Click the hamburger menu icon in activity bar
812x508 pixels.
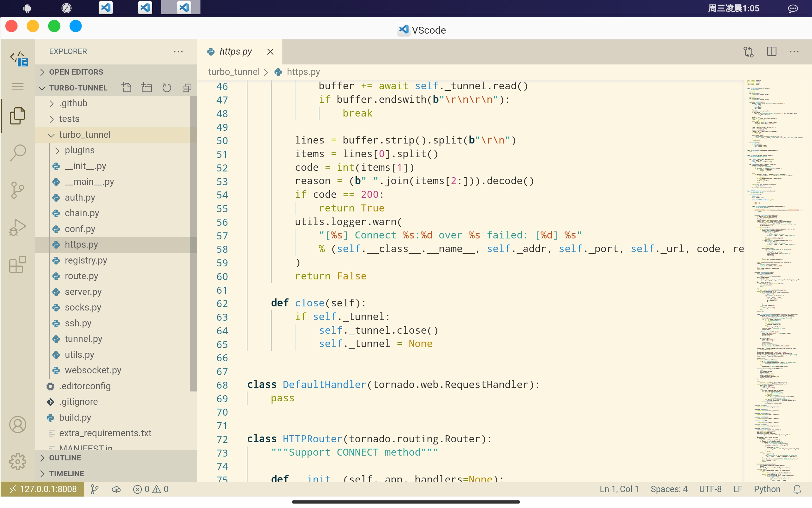coord(17,87)
